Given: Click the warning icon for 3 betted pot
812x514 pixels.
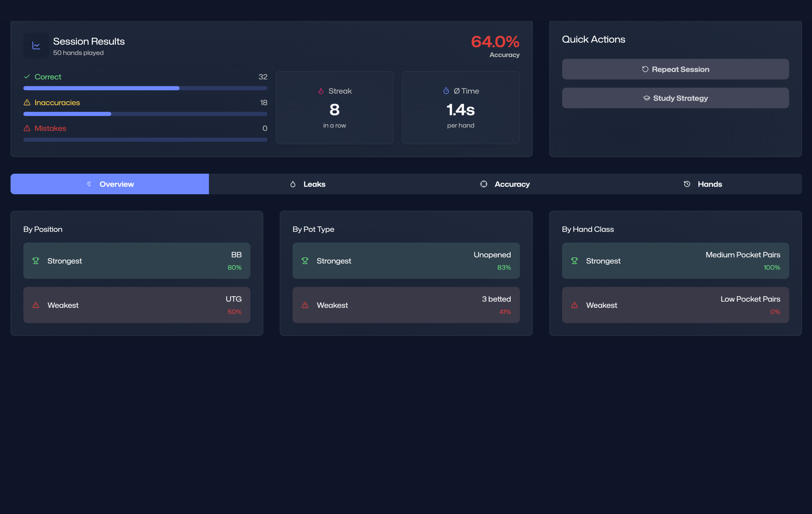Looking at the screenshot, I should [x=305, y=305].
